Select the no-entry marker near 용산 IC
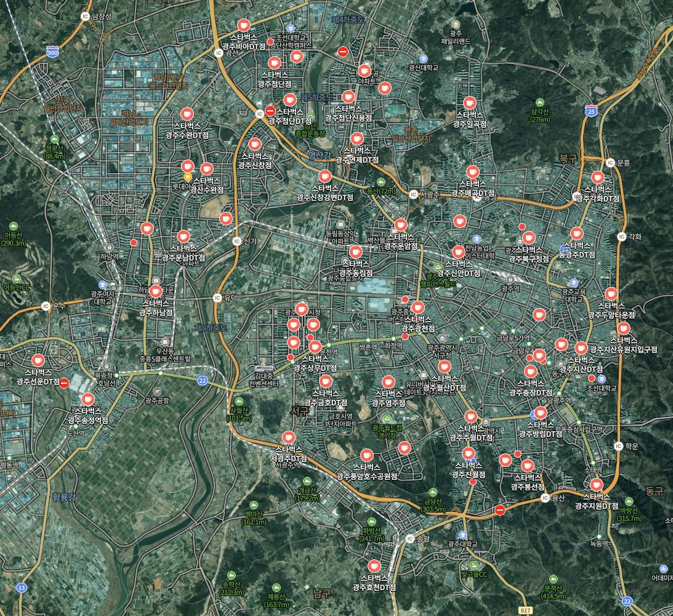Image resolution: width=673 pixels, height=616 pixels. [499, 509]
